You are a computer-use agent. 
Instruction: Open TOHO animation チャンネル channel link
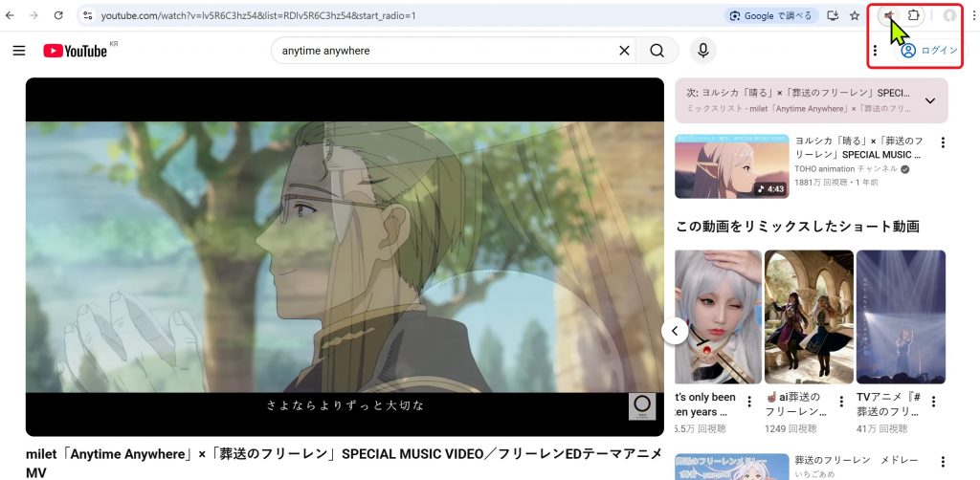(846, 169)
